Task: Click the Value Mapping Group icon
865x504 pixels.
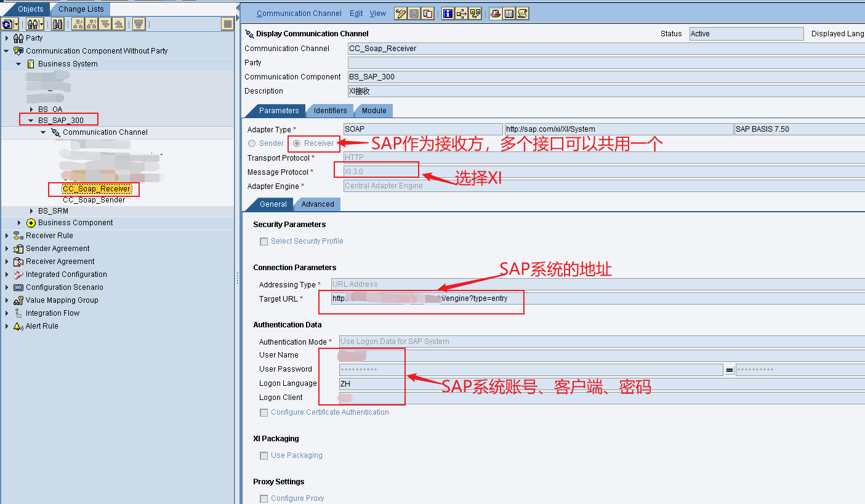Action: tap(18, 300)
